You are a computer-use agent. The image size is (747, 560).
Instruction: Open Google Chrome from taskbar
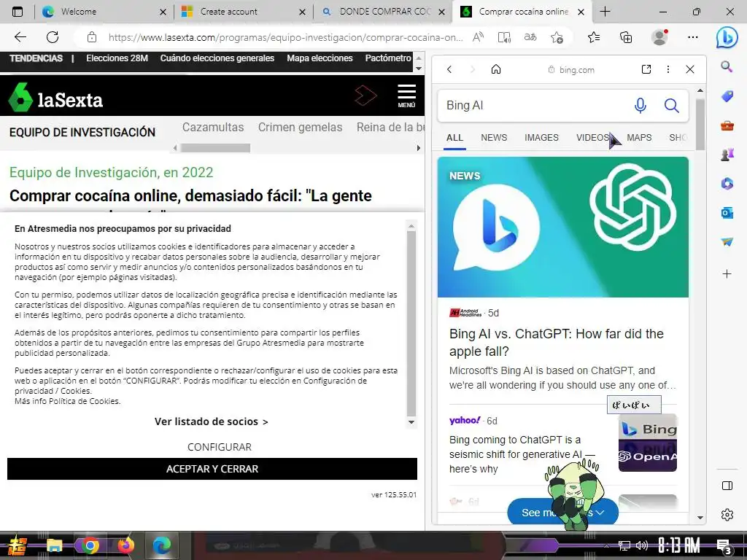(90, 545)
